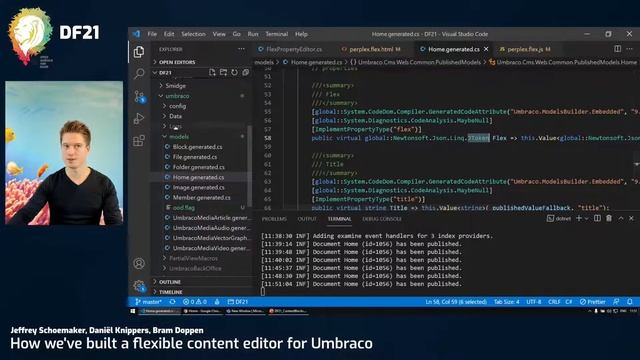Expand the Data folder

tap(175, 116)
